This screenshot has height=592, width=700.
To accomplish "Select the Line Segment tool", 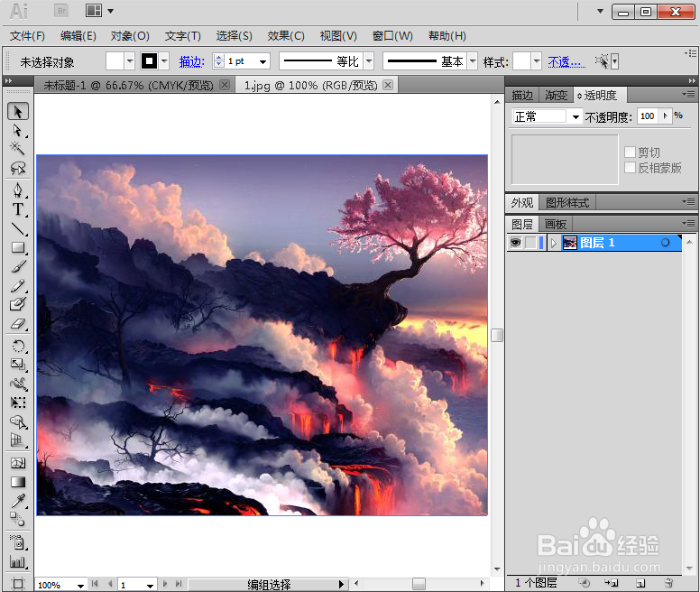I will pyautogui.click(x=18, y=228).
